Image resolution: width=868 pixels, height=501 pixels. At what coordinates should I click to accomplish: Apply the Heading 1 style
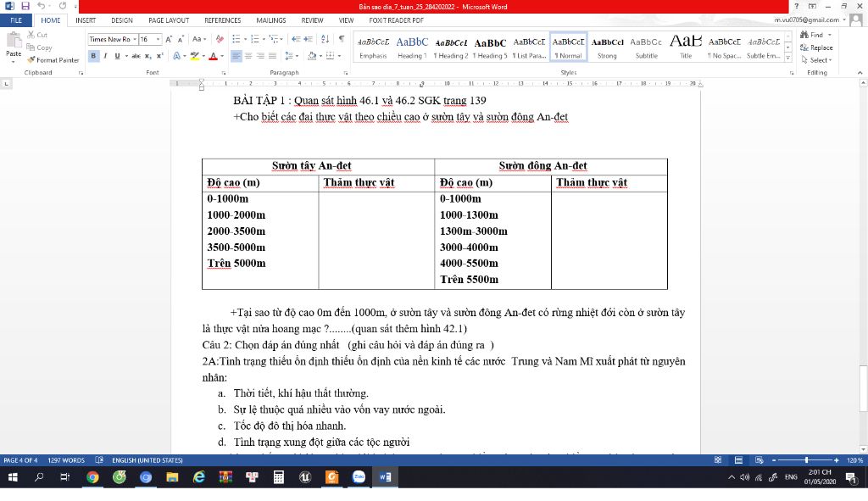(x=412, y=47)
